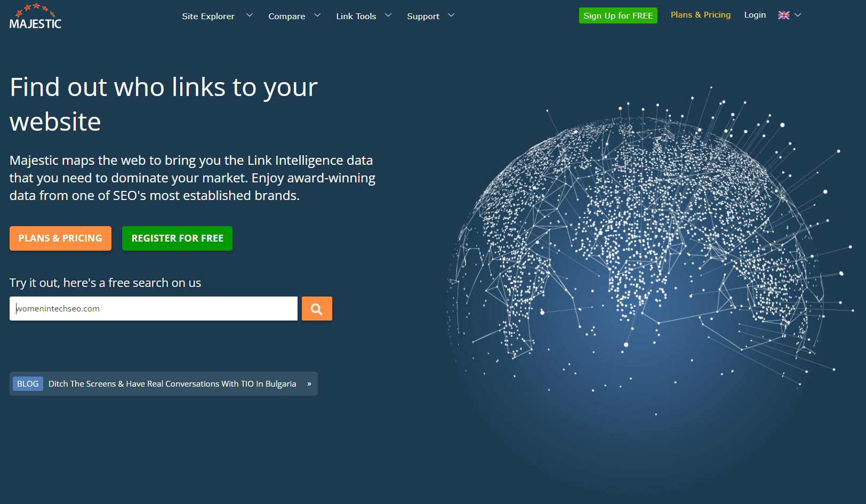
Task: Open the Compare menu item
Action: click(286, 17)
